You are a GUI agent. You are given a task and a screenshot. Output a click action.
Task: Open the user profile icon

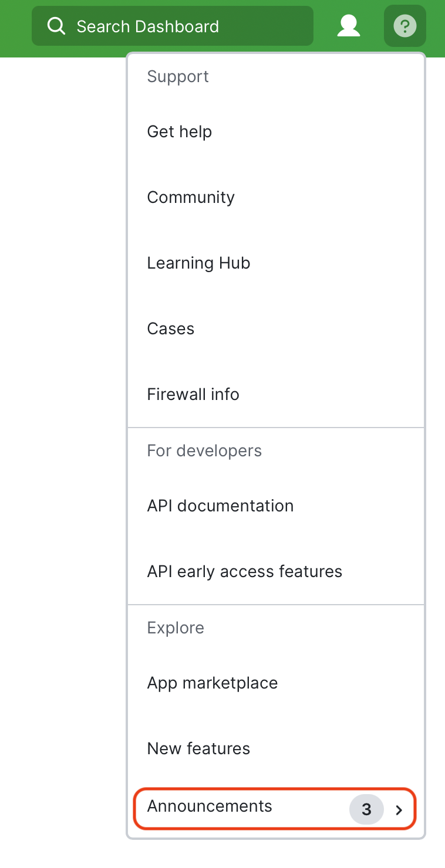coord(349,26)
